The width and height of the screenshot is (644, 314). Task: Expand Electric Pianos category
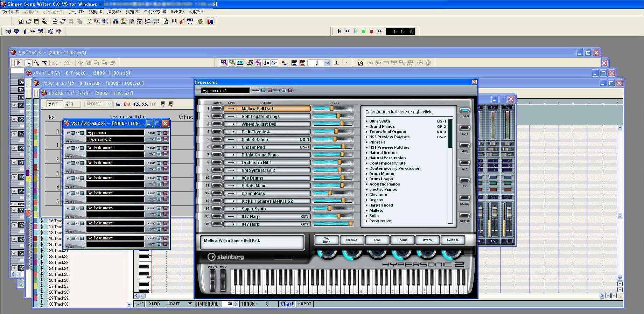tap(367, 189)
